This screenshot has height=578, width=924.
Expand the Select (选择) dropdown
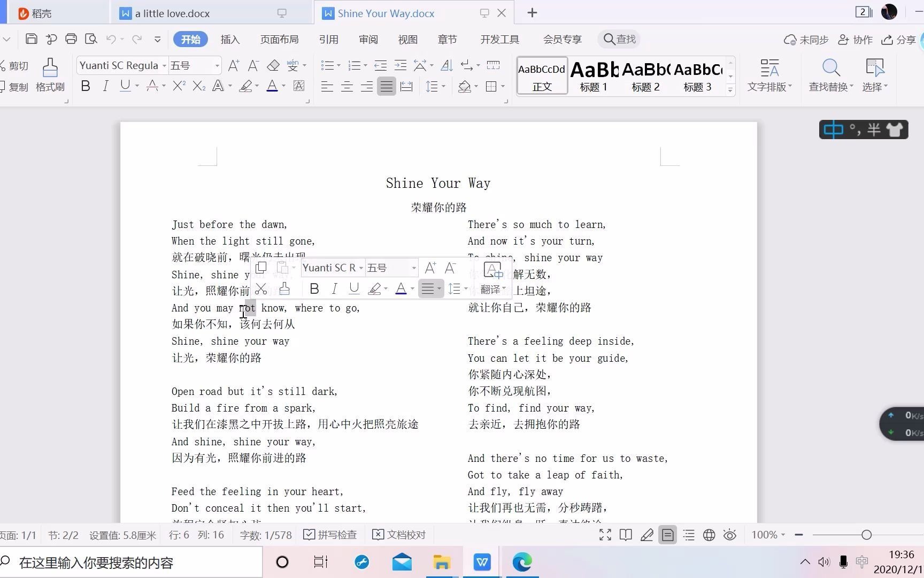click(x=875, y=87)
